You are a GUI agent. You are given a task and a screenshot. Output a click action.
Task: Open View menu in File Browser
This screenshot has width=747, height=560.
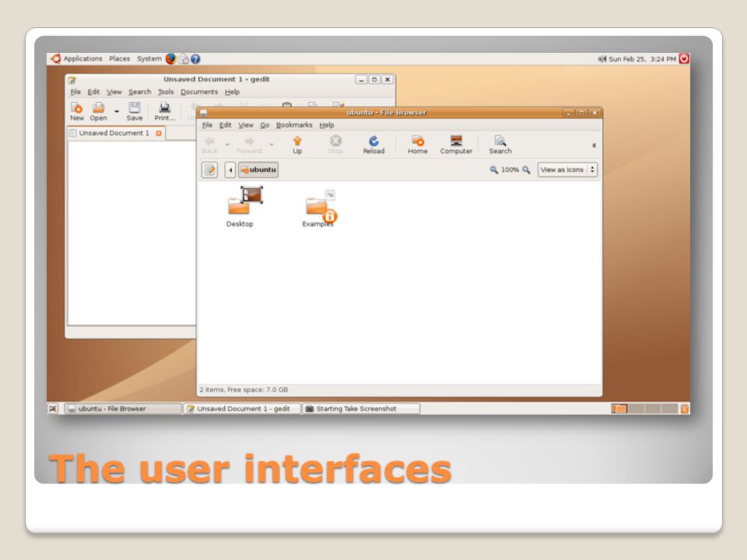pos(246,124)
